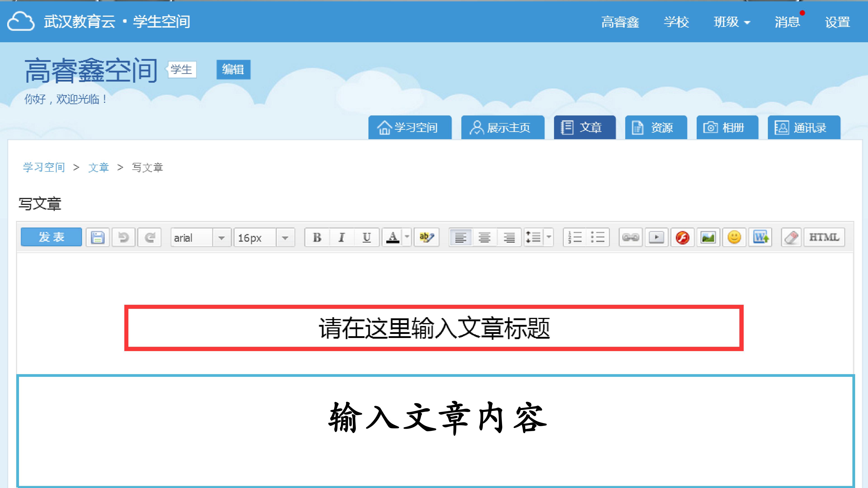Click the 学习空间 breadcrumb link
This screenshot has width=868, height=488.
pyautogui.click(x=44, y=167)
